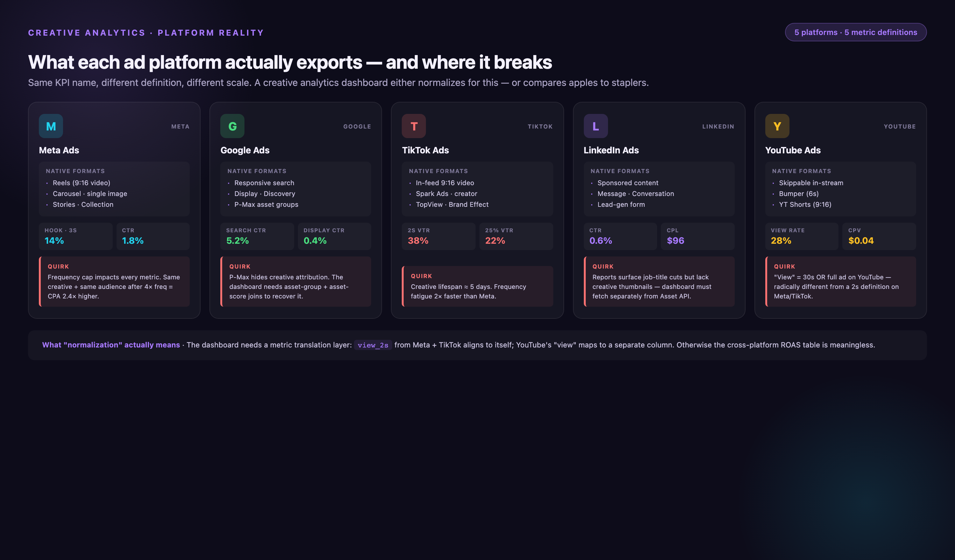
Task: Select the 'P-Max asset groups' format item
Action: tap(266, 205)
